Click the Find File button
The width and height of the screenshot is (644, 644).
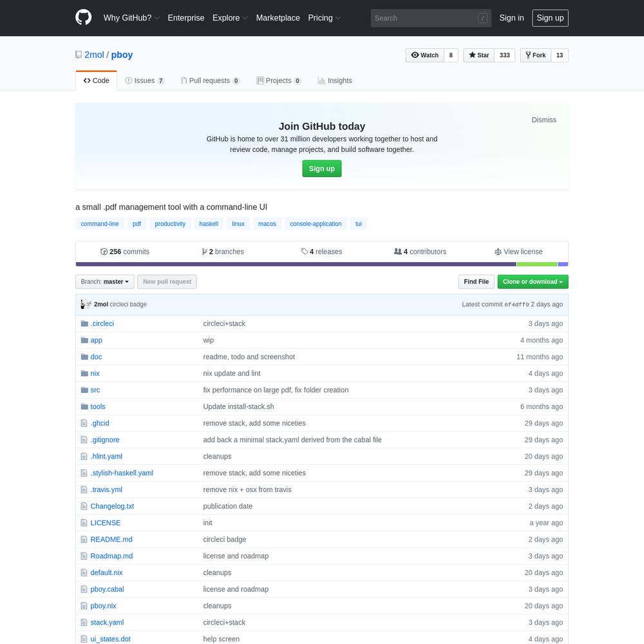point(476,282)
